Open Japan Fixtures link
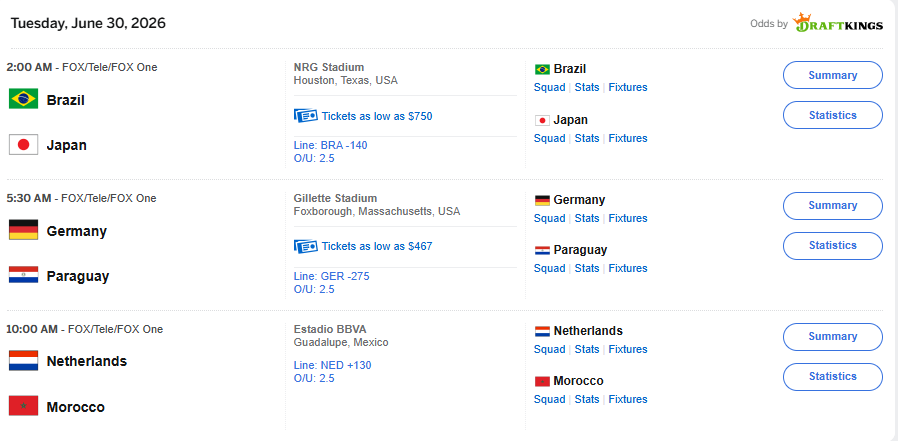 pos(628,138)
